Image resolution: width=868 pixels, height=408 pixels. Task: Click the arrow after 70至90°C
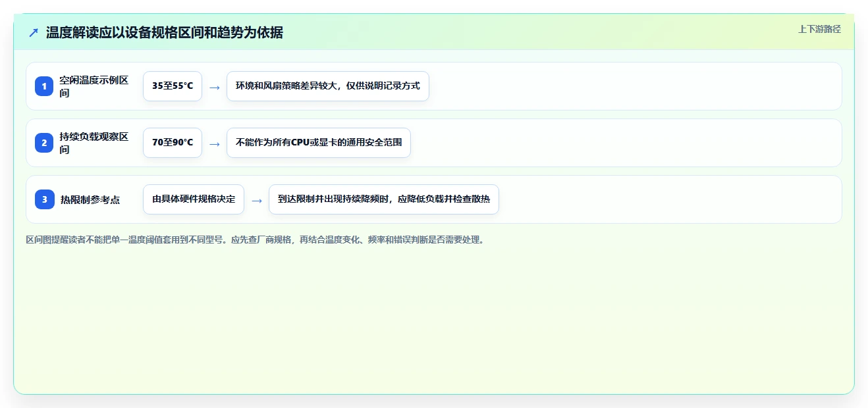tap(215, 143)
